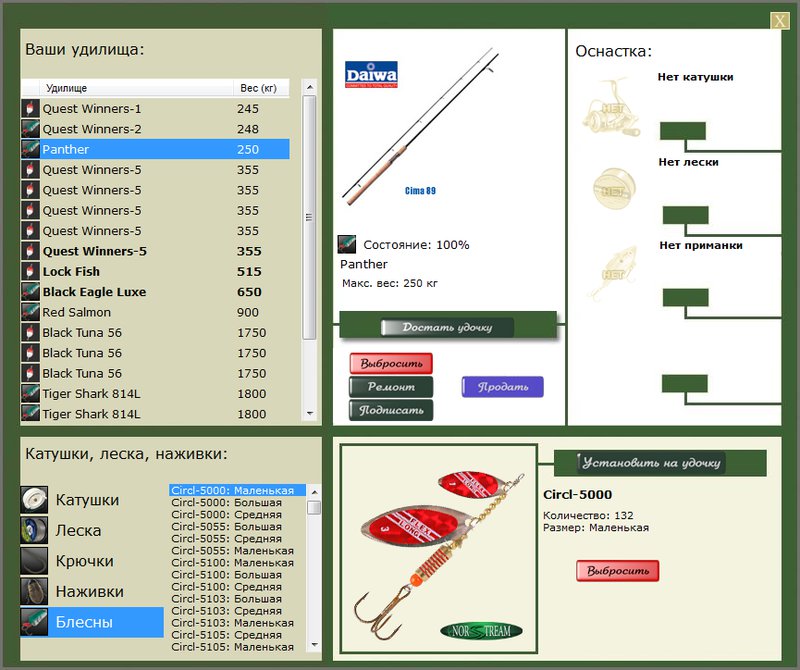800x670 pixels.
Task: Select the Black Eagle Luxe rod row
Action: (x=156, y=292)
